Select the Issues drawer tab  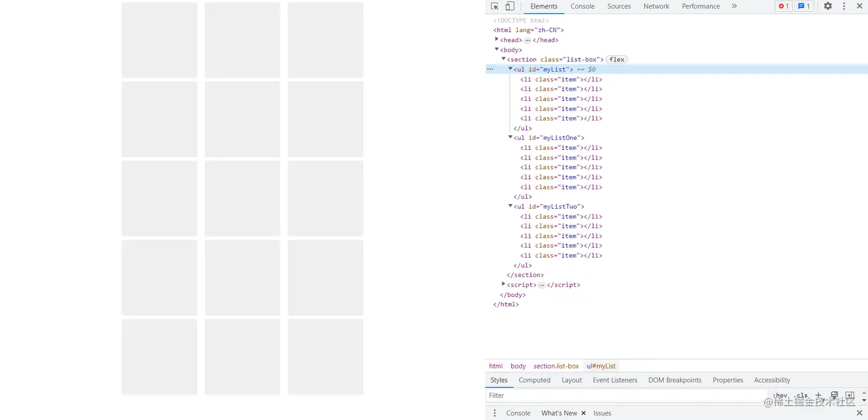[x=602, y=413]
